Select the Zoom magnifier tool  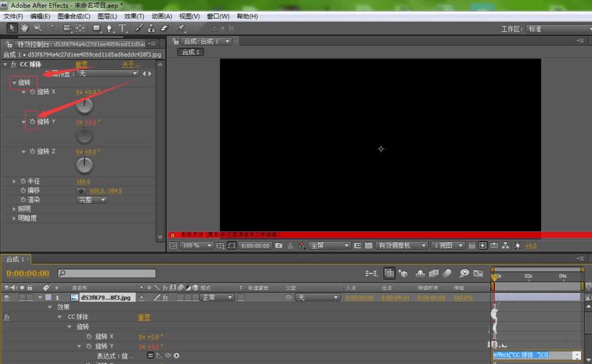37,28
